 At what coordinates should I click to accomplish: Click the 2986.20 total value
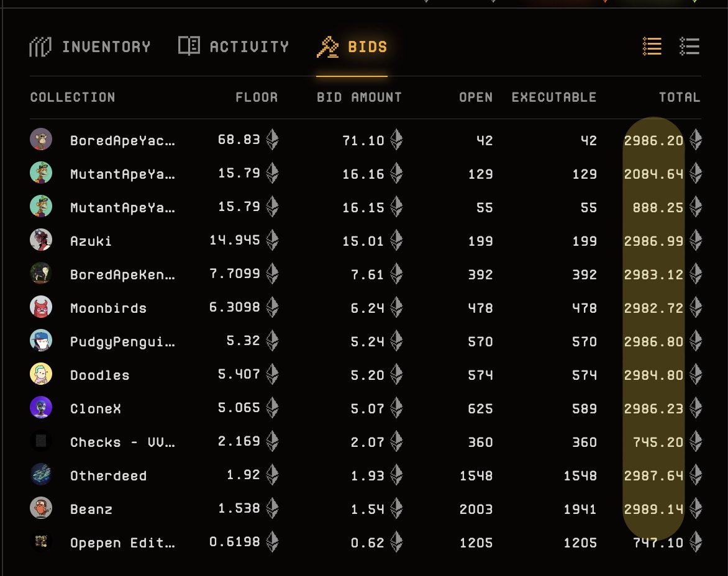click(x=653, y=140)
